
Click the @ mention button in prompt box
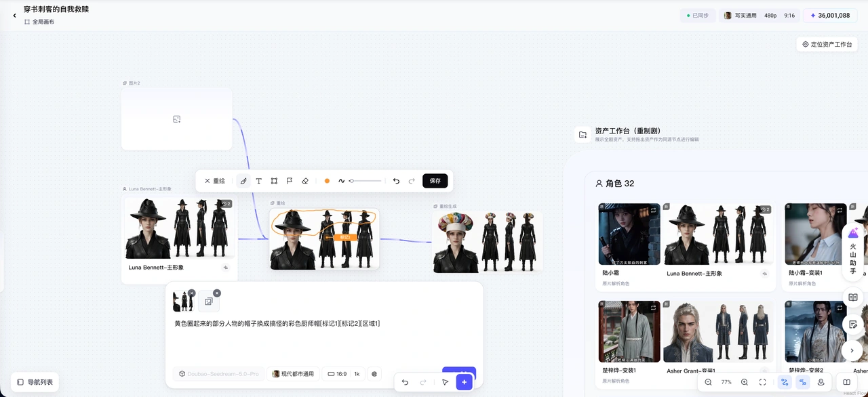click(x=374, y=374)
